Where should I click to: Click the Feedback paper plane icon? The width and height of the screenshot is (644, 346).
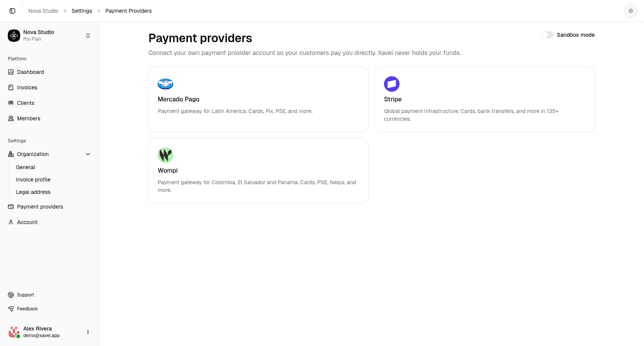tap(11, 309)
